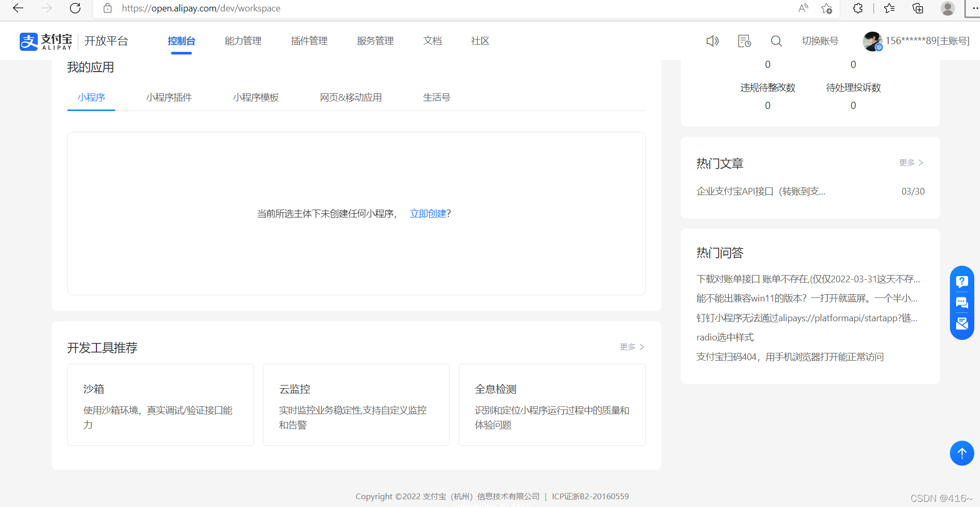Click the Alipay logo
The height and width of the screenshot is (507, 980).
[x=46, y=42]
